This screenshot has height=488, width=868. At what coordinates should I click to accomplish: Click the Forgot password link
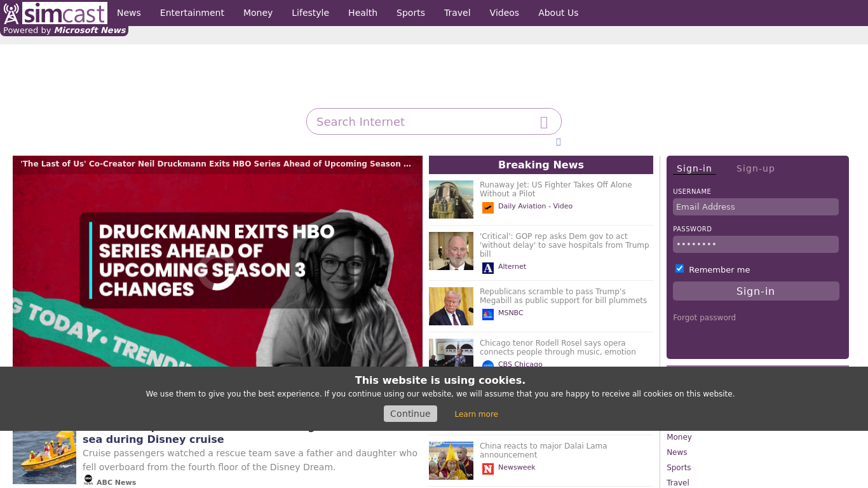(x=704, y=318)
